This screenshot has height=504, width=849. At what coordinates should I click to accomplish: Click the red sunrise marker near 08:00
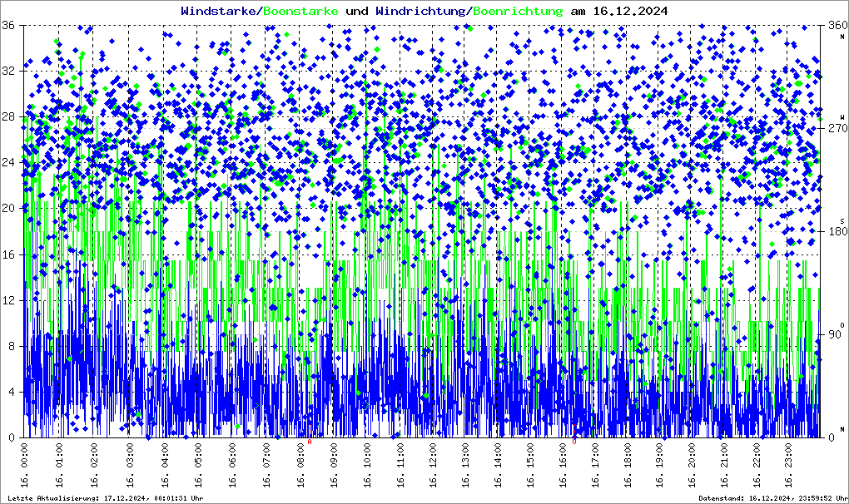point(310,442)
